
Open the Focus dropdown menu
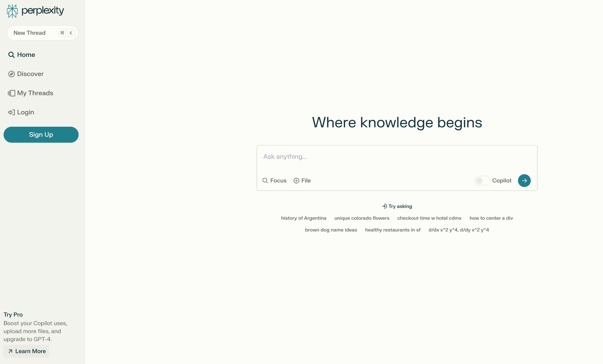(274, 180)
